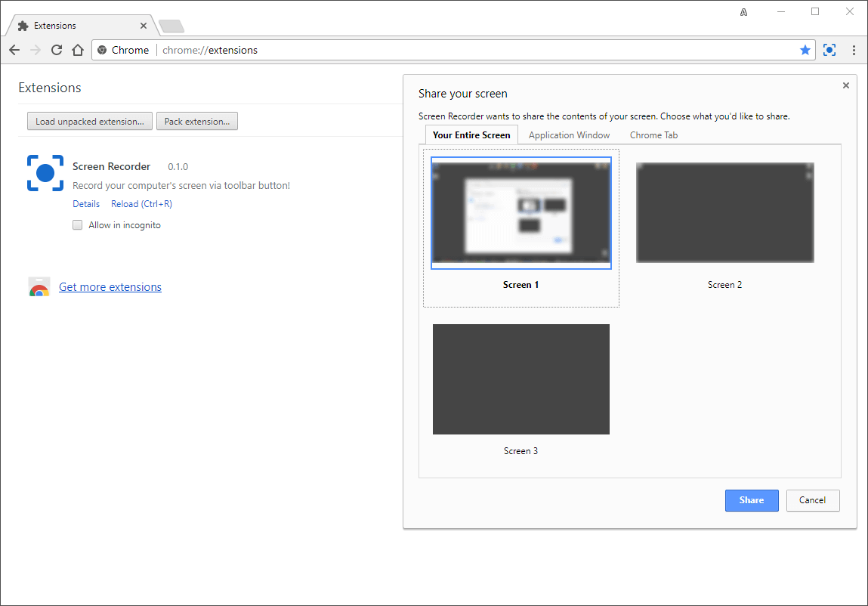868x606 pixels.
Task: Bookmark this page with the star icon
Action: pos(805,50)
